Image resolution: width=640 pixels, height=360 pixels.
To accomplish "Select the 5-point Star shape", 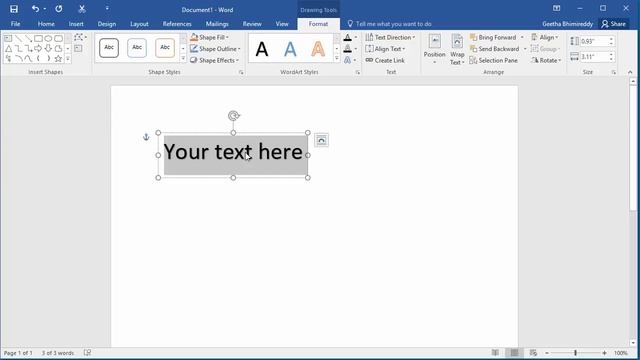I will [58, 59].
